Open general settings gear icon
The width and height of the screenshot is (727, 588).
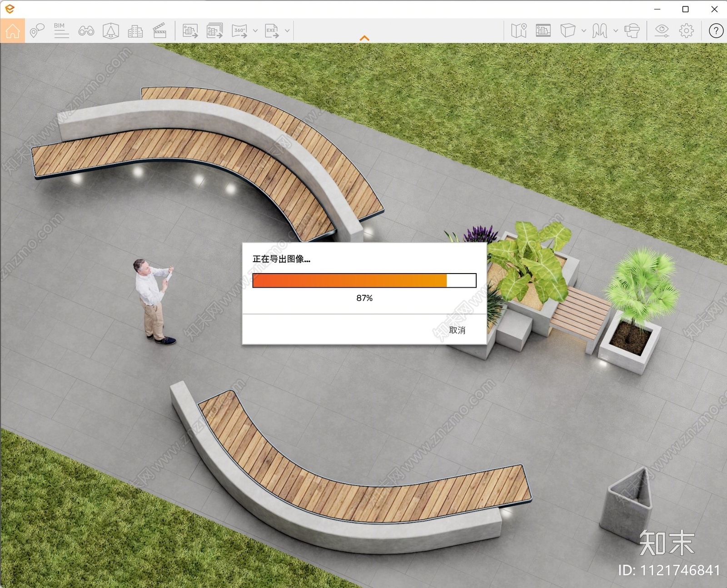click(x=686, y=31)
